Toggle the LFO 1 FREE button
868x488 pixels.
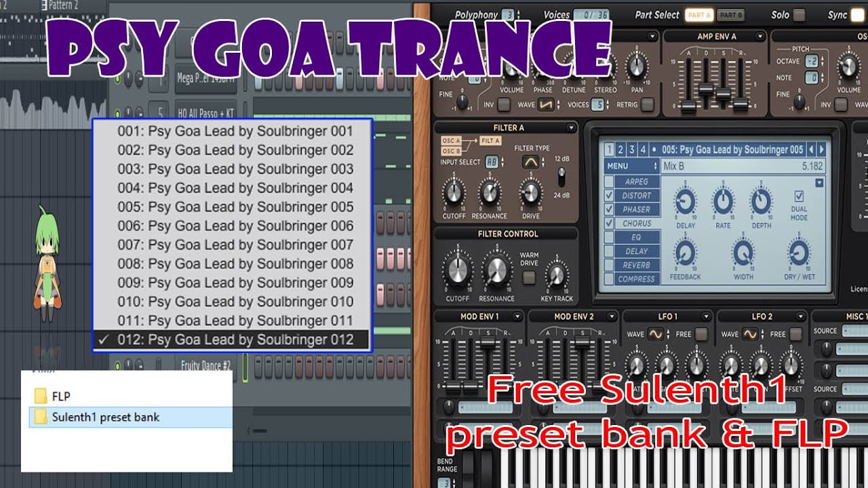[701, 334]
